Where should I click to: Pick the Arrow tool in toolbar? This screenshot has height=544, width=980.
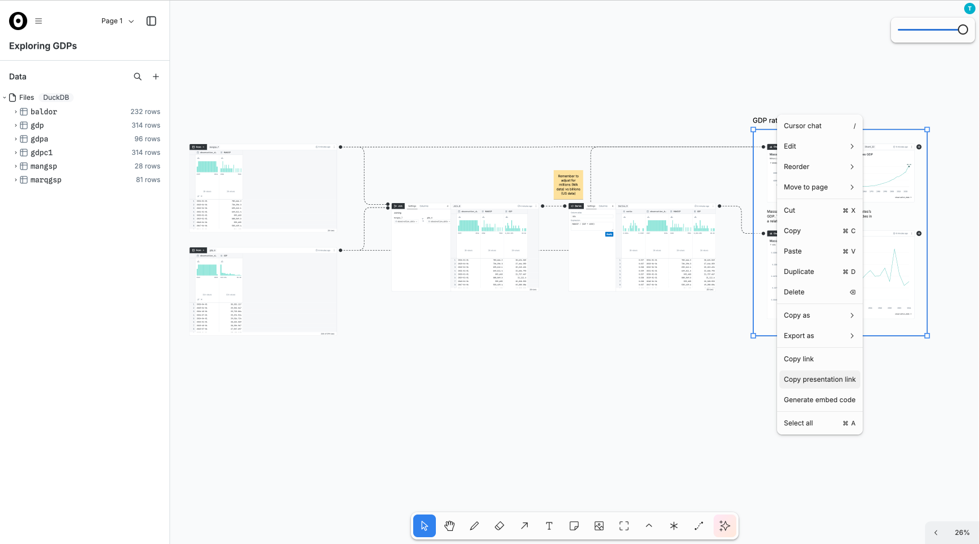[x=524, y=526]
